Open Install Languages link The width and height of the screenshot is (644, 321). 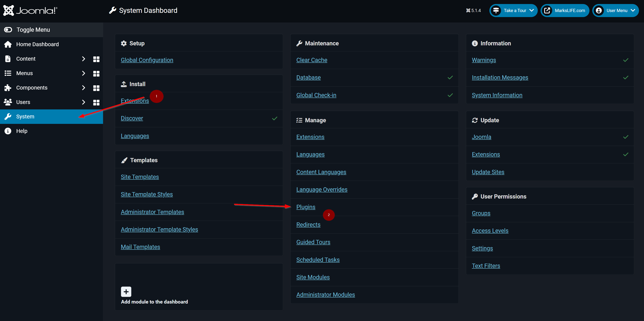click(135, 136)
